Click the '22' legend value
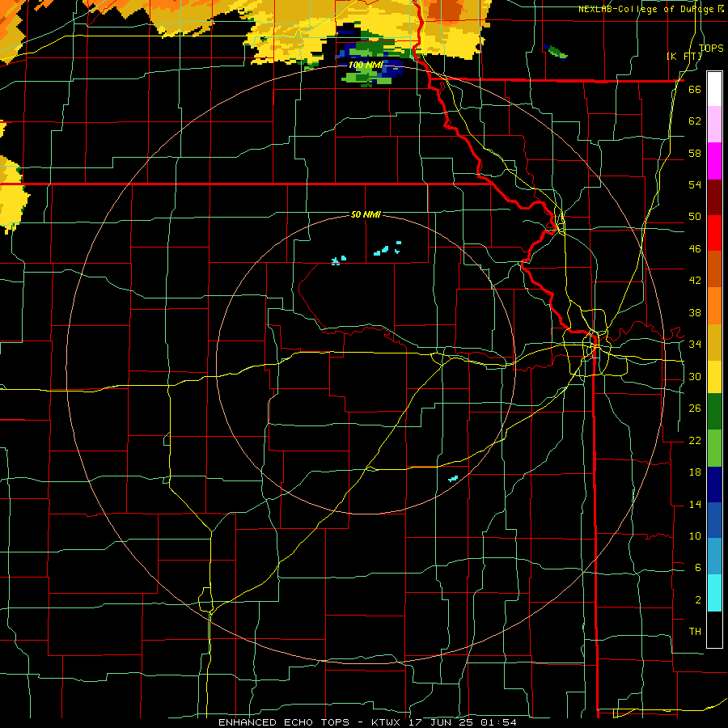Image resolution: width=728 pixels, height=728 pixels. tap(695, 440)
